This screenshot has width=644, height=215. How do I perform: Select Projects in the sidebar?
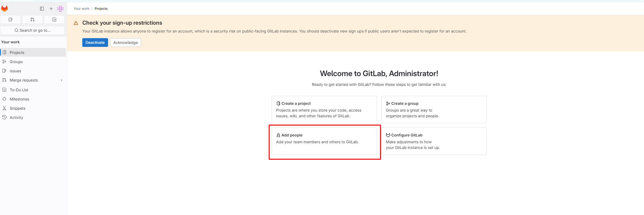coord(33,53)
